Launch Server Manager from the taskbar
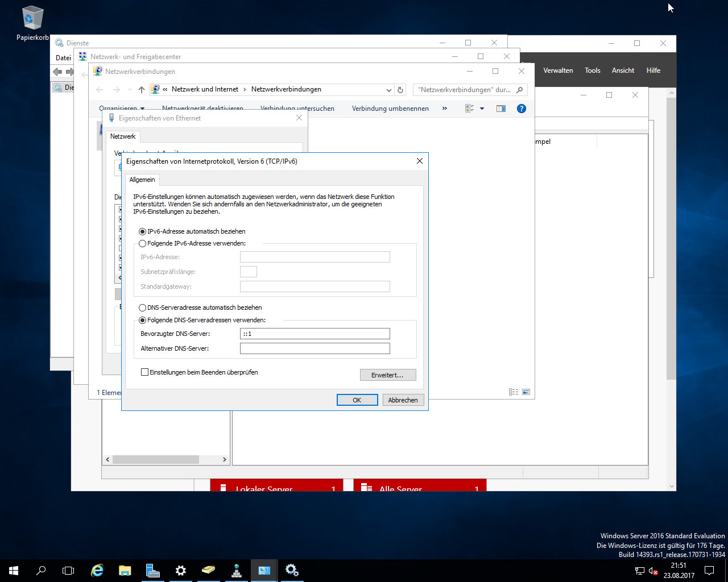The height and width of the screenshot is (582, 728). tap(152, 570)
